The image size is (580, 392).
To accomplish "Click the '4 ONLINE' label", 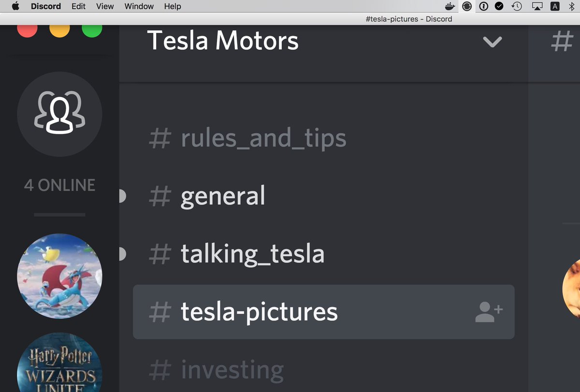I will click(59, 185).
